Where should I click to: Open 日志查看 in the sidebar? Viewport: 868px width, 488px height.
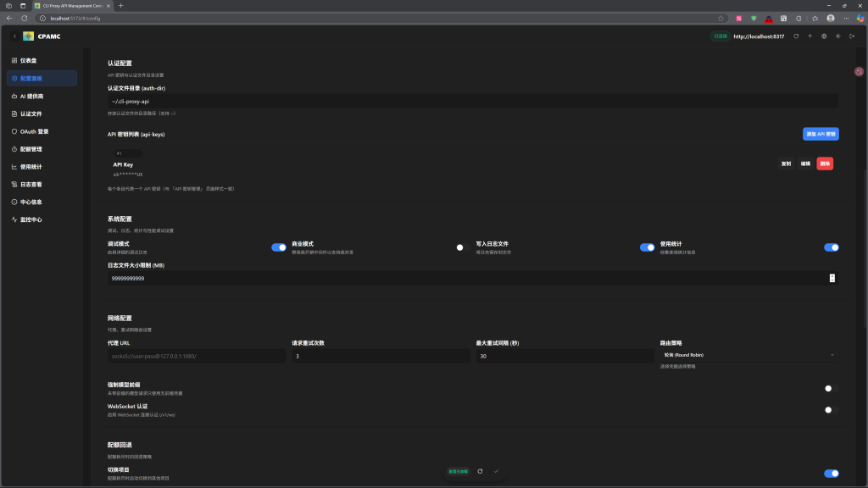[42, 184]
